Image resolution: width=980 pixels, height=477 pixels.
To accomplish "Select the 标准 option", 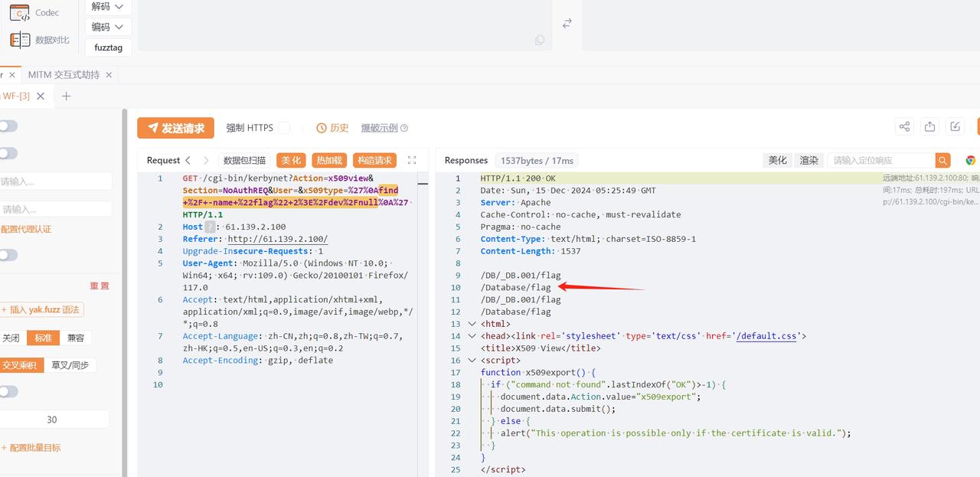I will tap(43, 338).
